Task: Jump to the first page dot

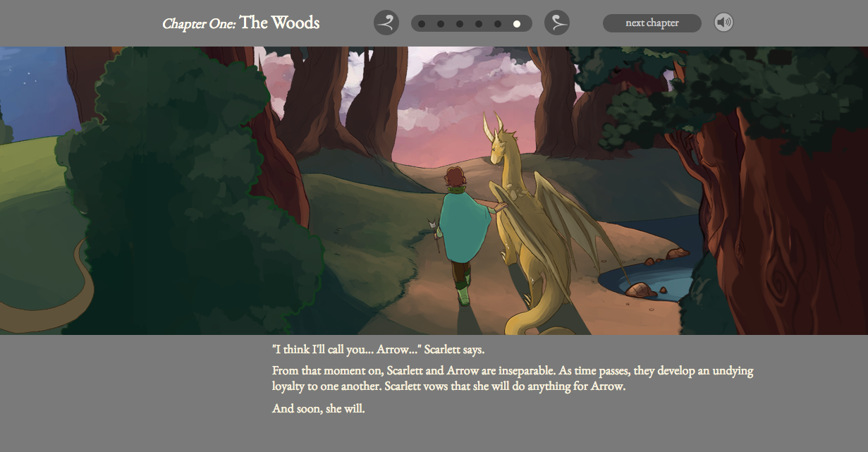Action: click(x=422, y=24)
